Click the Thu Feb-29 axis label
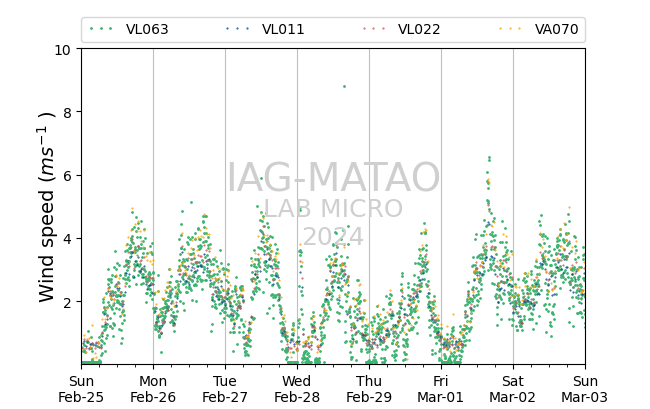Image resolution: width=650 pixels, height=409 pixels. point(369,389)
